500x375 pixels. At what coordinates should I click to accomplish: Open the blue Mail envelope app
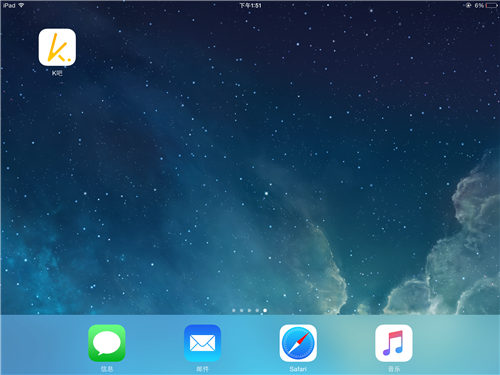tap(202, 343)
